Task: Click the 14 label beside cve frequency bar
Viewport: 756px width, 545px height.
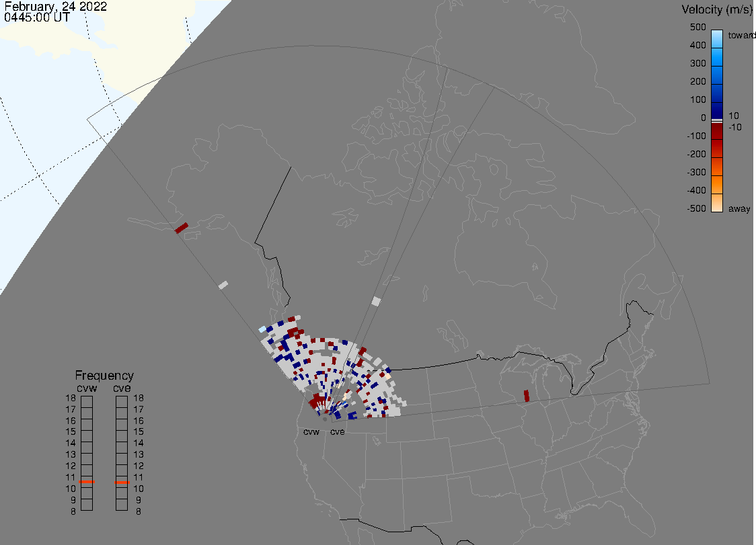Action: pyautogui.click(x=139, y=444)
